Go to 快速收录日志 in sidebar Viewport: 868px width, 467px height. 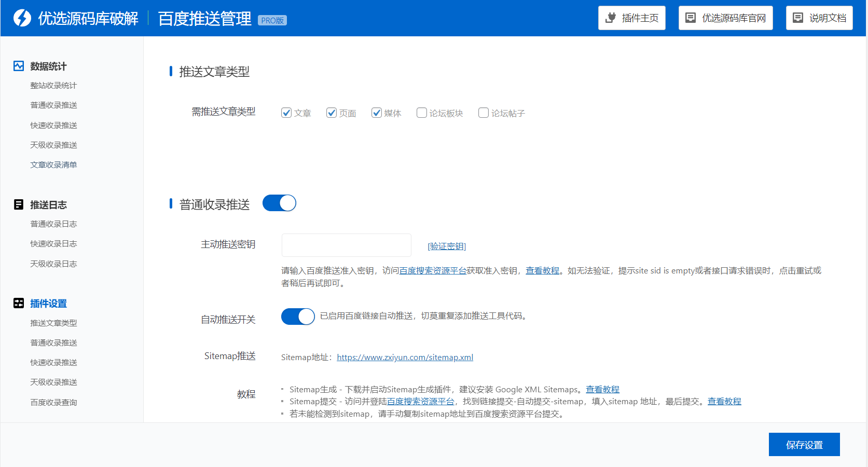[53, 244]
